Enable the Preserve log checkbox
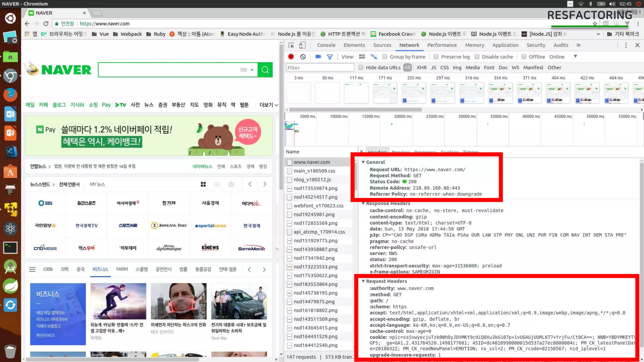644x362 pixels. point(436,57)
